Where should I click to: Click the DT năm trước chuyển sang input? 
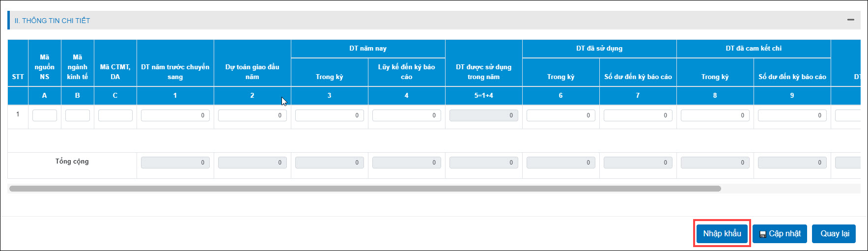point(175,115)
